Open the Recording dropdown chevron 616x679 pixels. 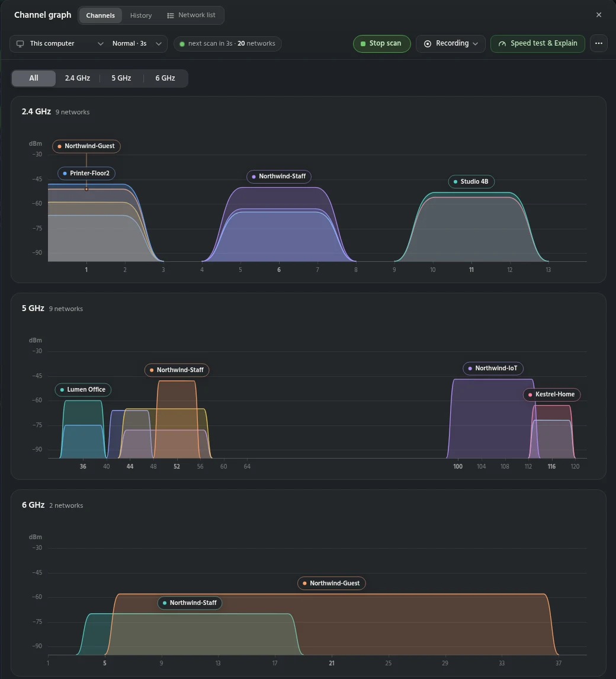click(475, 44)
